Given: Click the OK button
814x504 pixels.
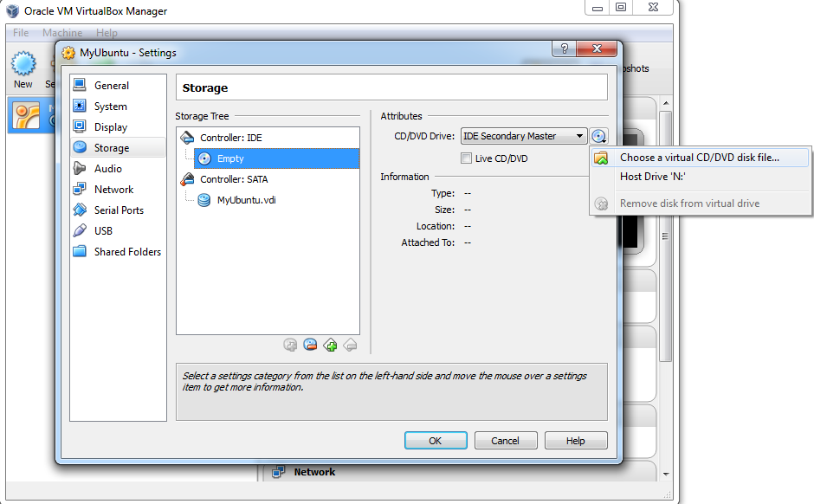Looking at the screenshot, I should 436,441.
